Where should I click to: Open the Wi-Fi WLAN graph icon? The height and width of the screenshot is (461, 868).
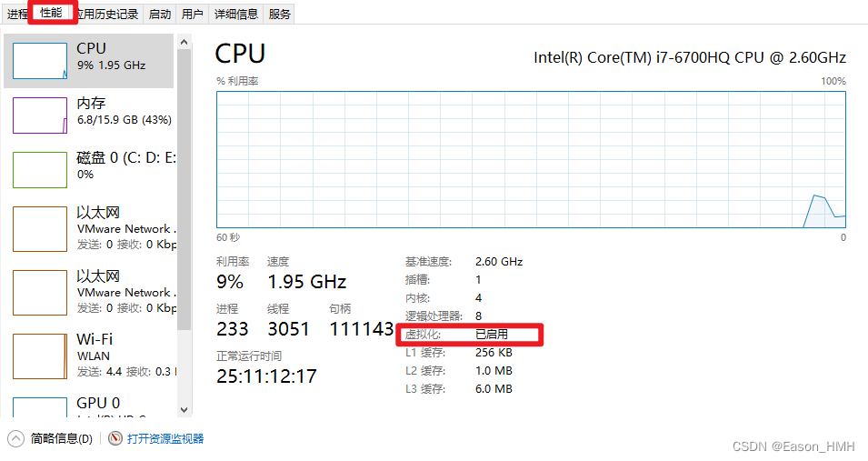tap(40, 356)
